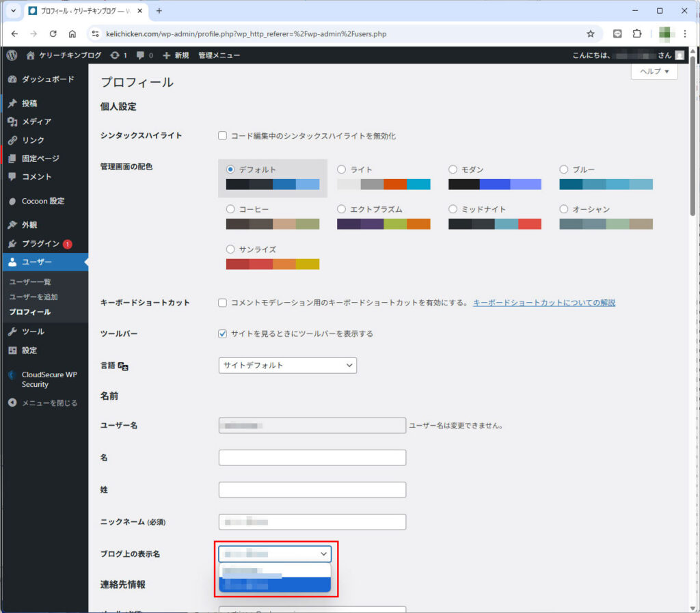Screen dimensions: 700x613
Task: Click the pages icon for 固定ページ
Action: click(x=12, y=159)
